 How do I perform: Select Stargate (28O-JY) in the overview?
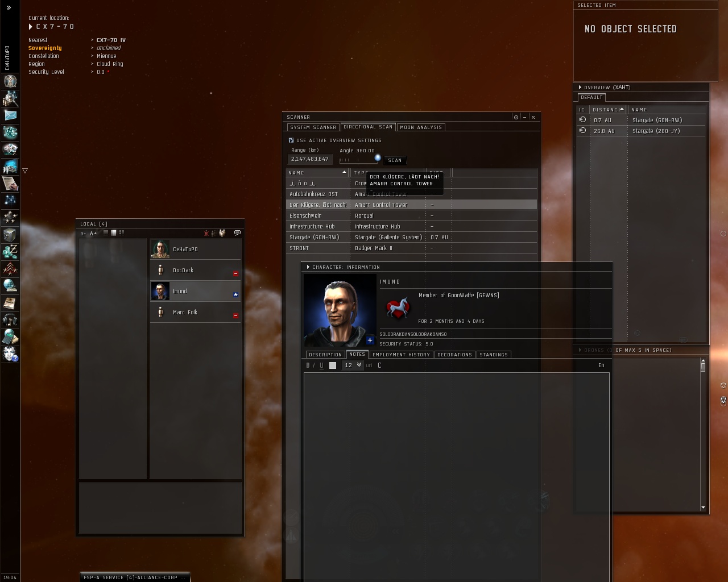641,131
